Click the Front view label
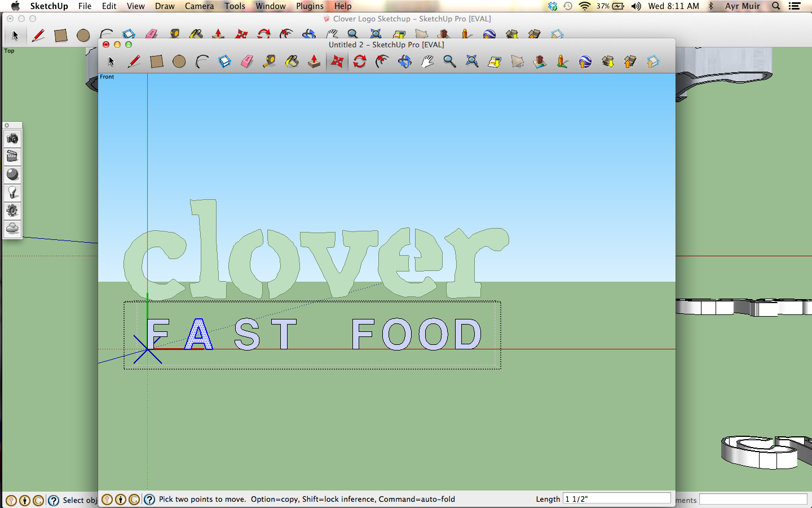 [107, 77]
